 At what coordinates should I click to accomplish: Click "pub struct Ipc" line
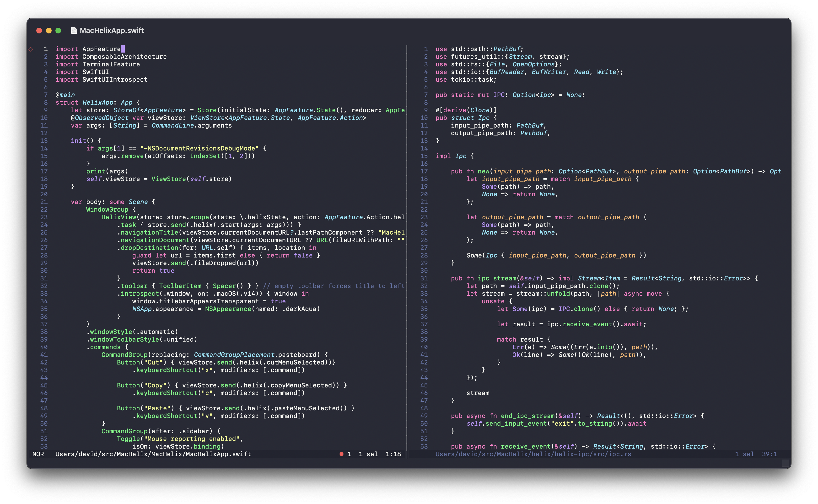click(x=466, y=118)
